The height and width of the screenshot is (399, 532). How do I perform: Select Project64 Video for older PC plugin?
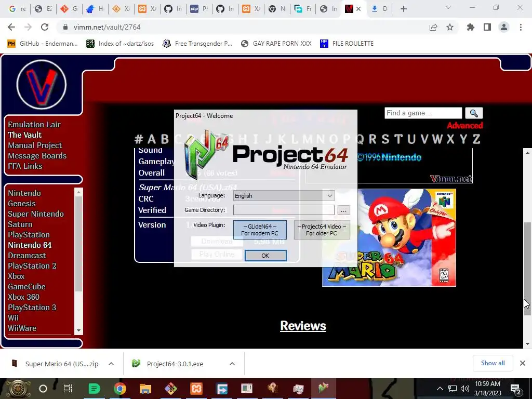pyautogui.click(x=322, y=230)
